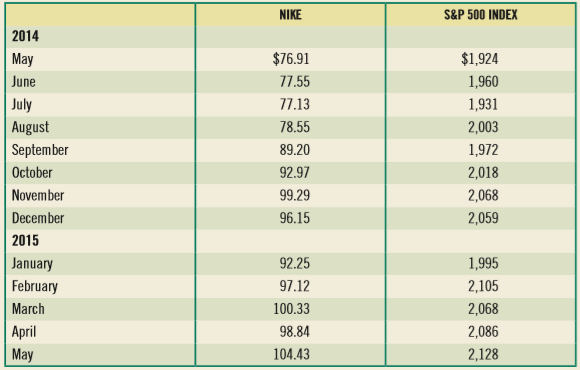This screenshot has width=580, height=370.
Task: Click the April row label
Action: click(24, 332)
